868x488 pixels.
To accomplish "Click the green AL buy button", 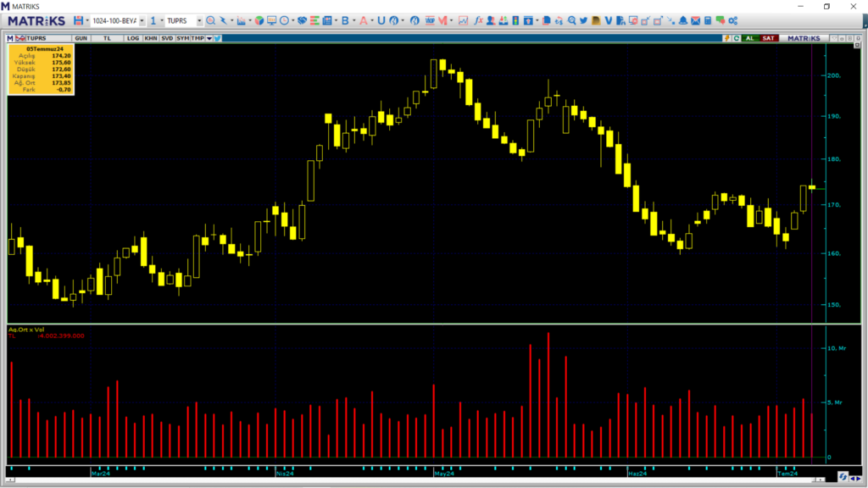I will 750,38.
